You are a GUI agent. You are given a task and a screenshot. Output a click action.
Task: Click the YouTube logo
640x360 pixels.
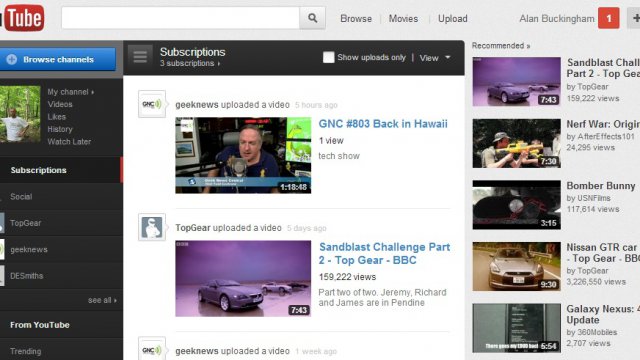click(x=22, y=18)
